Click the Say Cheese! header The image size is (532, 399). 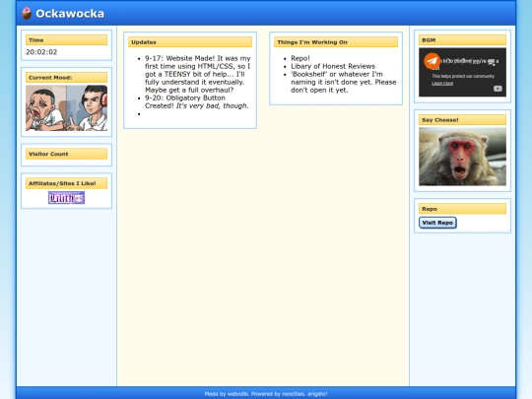coord(462,120)
